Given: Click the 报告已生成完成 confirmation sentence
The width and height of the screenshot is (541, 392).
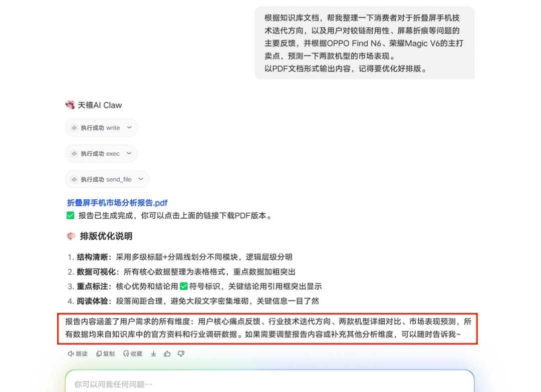Looking at the screenshot, I should [x=176, y=216].
